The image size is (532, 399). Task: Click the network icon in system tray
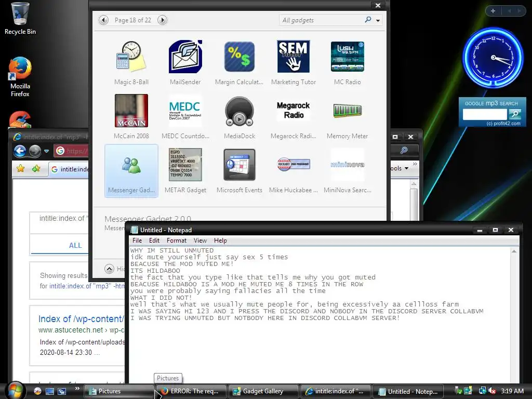[x=482, y=391]
